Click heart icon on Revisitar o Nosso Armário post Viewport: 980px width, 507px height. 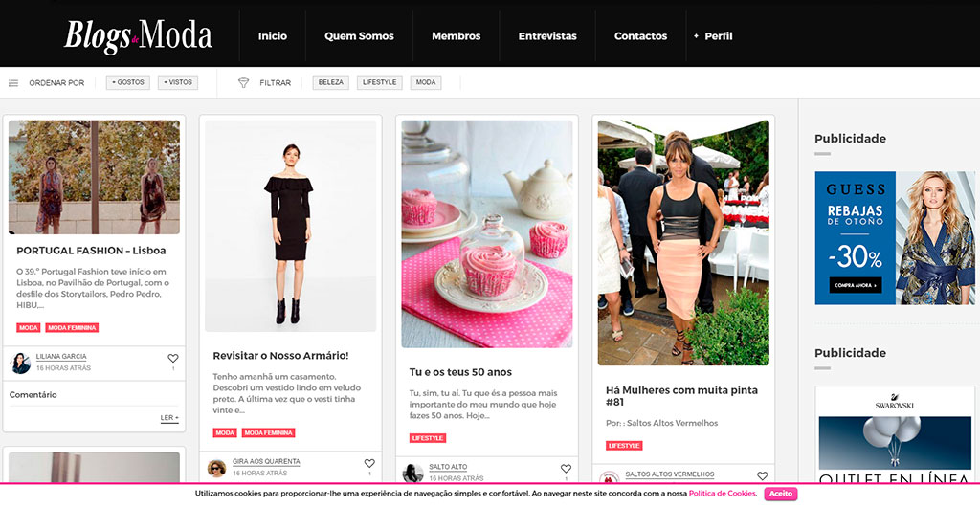[x=369, y=464]
